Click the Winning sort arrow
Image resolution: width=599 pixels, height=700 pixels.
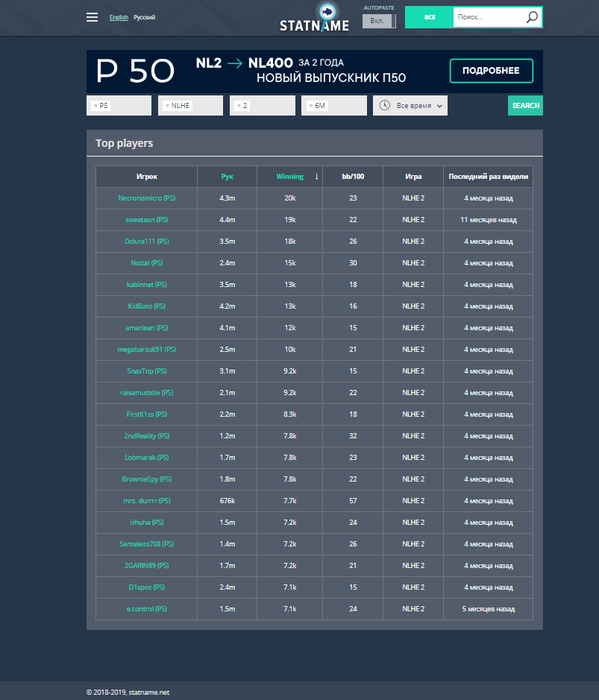(x=316, y=177)
